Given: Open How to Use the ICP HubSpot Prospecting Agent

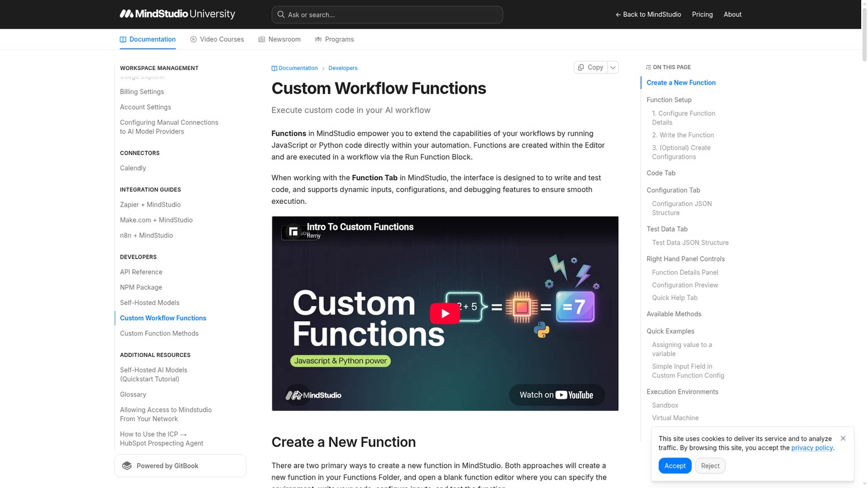Looking at the screenshot, I should coord(162,439).
